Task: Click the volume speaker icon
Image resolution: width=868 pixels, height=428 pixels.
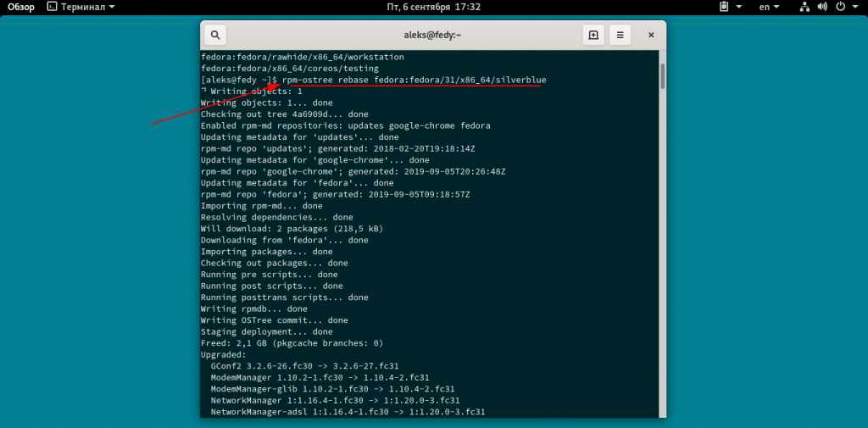Action: 824,7
